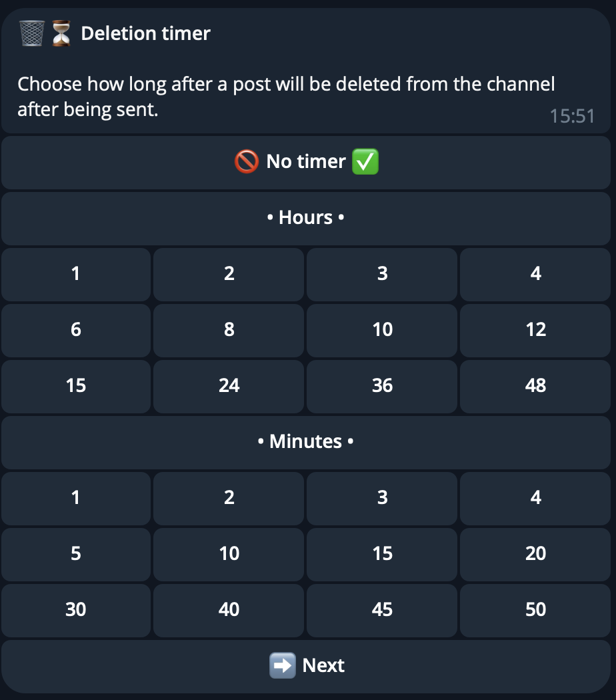Viewport: 616px width, 700px height.
Task: Choose the 6 hours option
Action: (x=76, y=330)
